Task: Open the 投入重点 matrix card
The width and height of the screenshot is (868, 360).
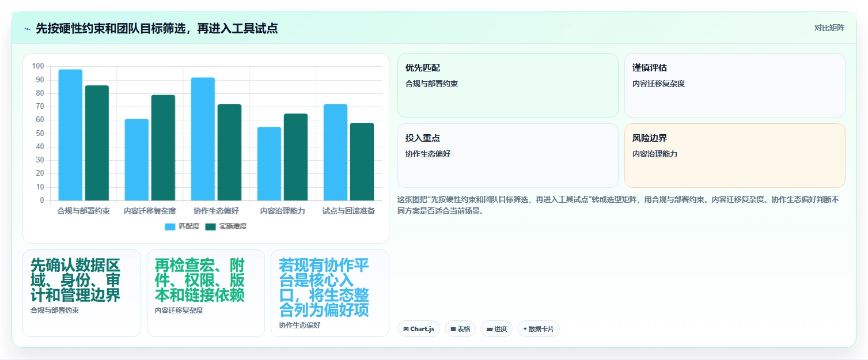Action: tap(507, 156)
